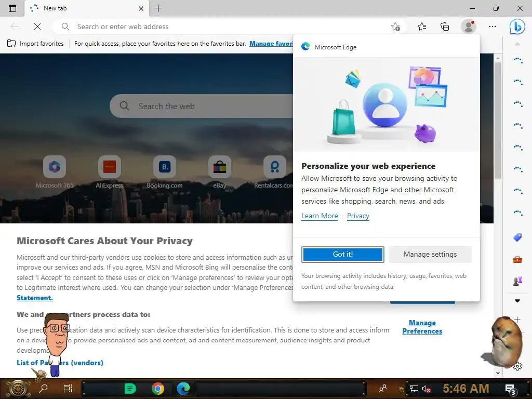
Task: Open sidebar settings gear icon
Action: (517, 366)
